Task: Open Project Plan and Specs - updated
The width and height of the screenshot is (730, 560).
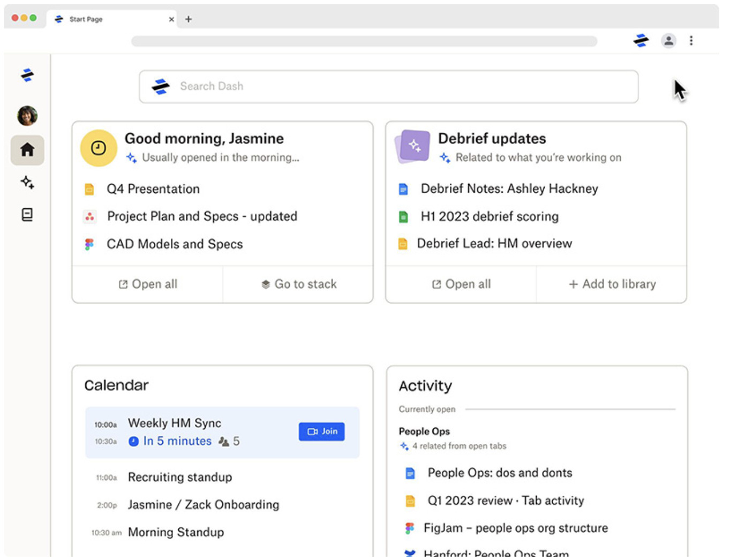Action: pos(202,216)
